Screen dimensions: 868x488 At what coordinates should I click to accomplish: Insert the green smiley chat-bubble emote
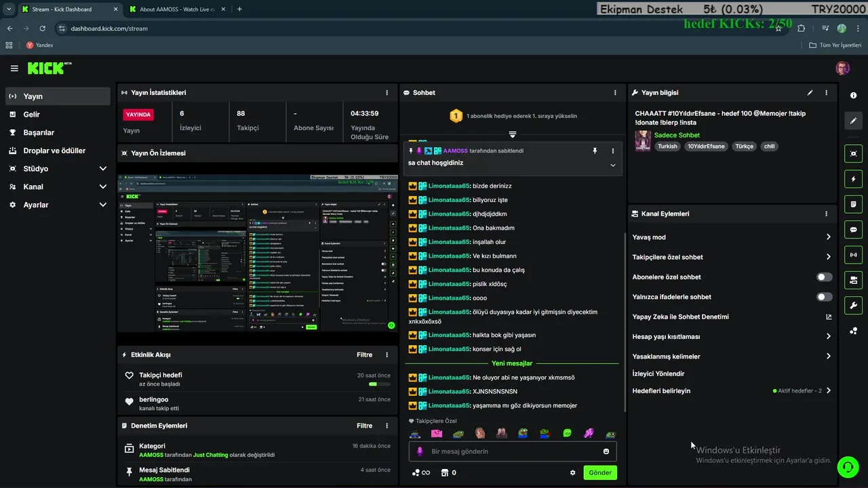567,434
